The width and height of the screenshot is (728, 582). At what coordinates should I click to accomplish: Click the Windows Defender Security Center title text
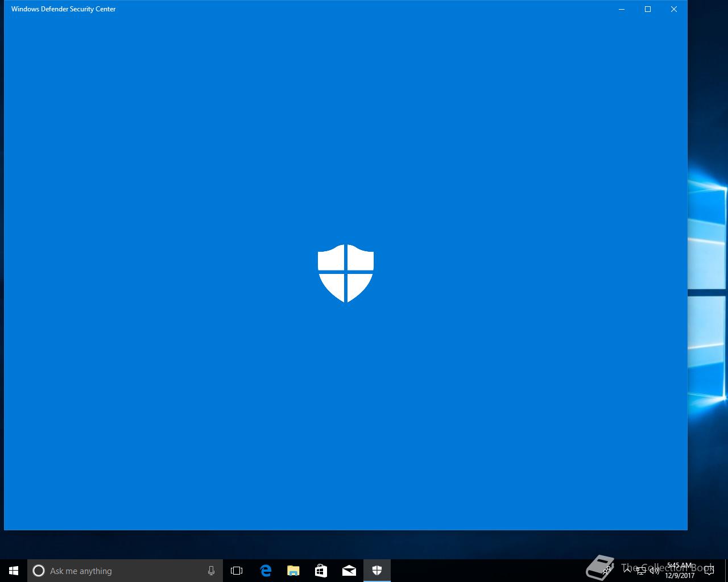(64, 9)
